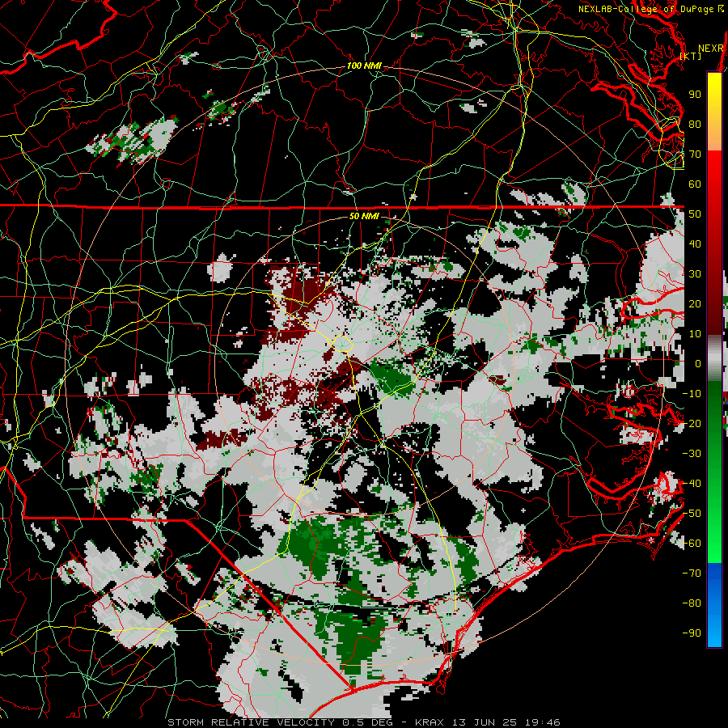Select the NEXLAB-College of DuPage credit text

[x=645, y=9]
